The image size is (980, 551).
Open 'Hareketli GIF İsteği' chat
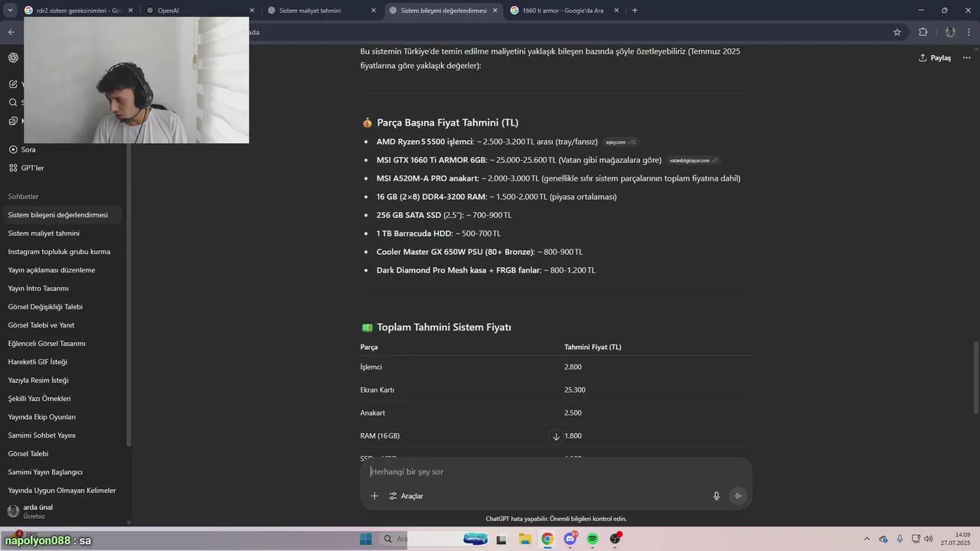(x=63, y=362)
